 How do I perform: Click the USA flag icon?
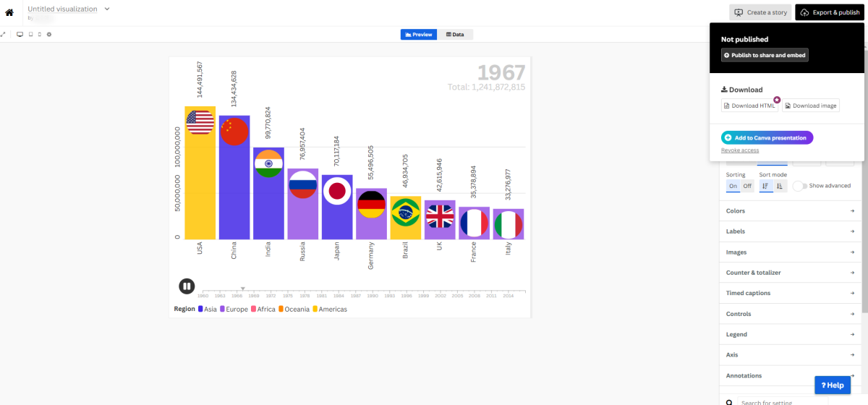click(x=200, y=121)
